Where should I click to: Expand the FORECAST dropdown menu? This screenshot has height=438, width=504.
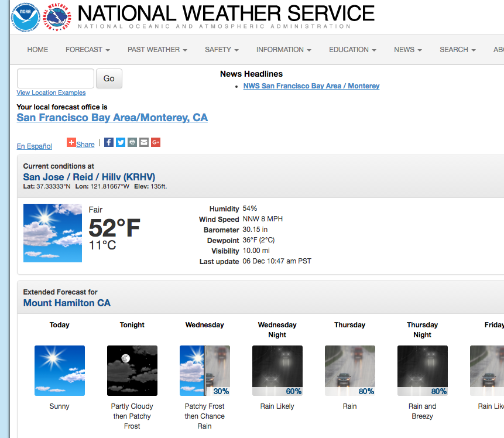tap(87, 50)
